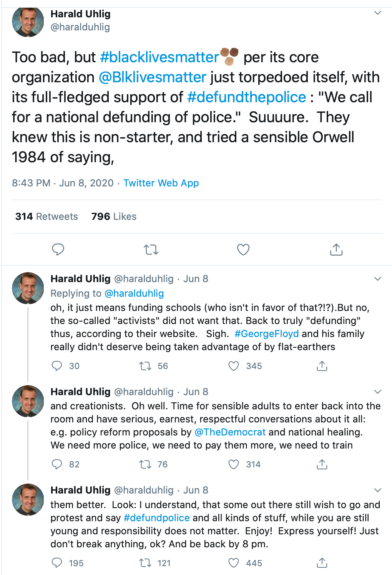View the 796 Likes list
The image size is (392, 575).
[114, 216]
